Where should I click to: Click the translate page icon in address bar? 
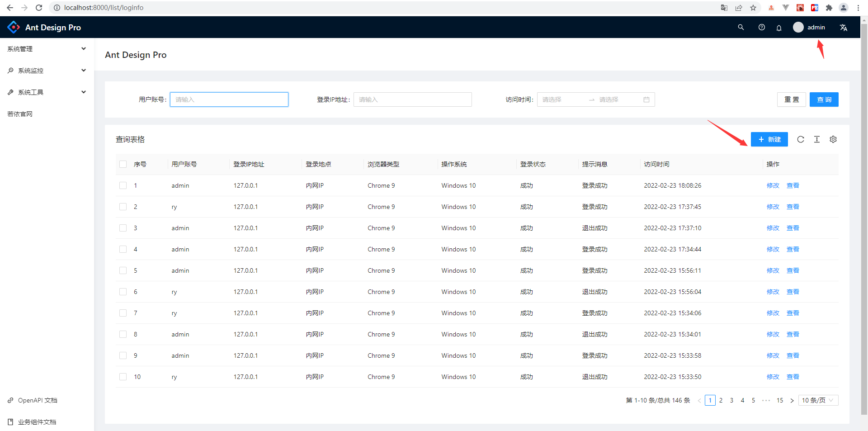coord(724,8)
